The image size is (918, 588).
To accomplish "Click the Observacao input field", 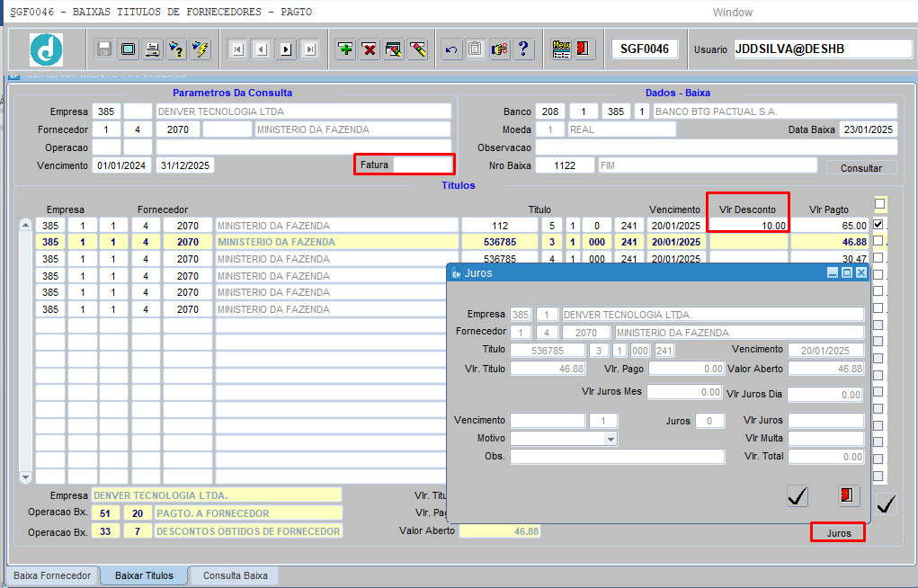I will (716, 147).
